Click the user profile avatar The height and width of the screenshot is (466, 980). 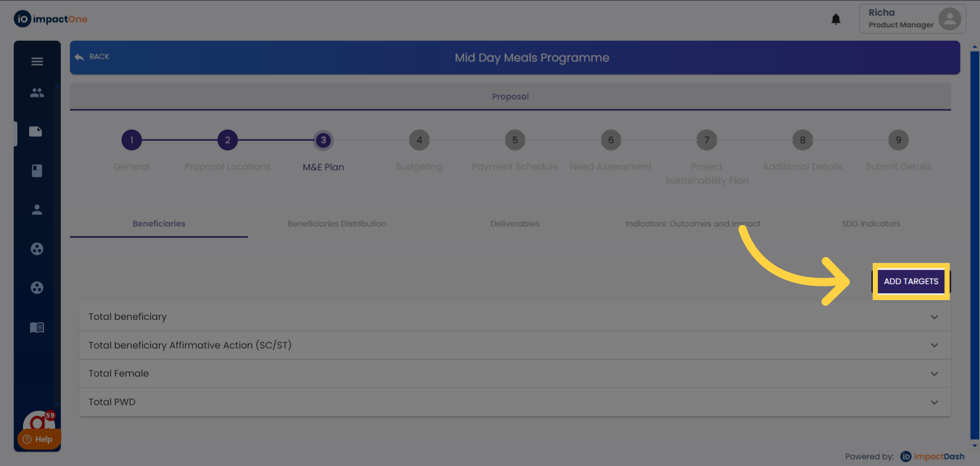tap(949, 19)
